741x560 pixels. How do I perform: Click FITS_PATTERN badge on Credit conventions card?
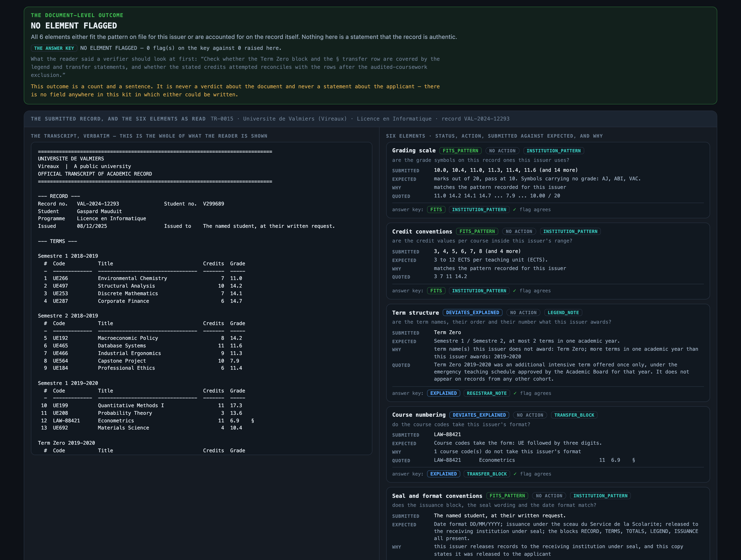pos(477,232)
